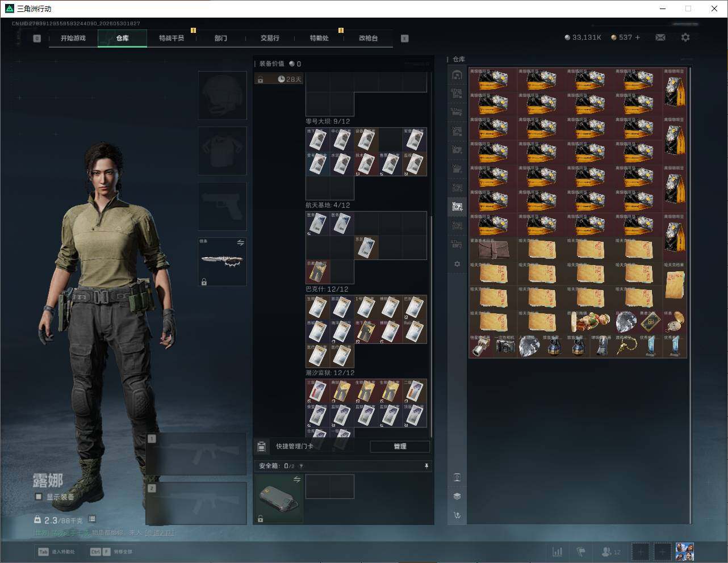728x563 pixels.
Task: Click the second squad invite plus slot
Action: point(662,552)
